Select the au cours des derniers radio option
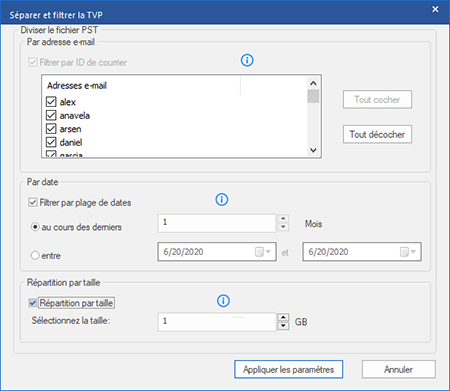This screenshot has width=450, height=391. point(35,227)
